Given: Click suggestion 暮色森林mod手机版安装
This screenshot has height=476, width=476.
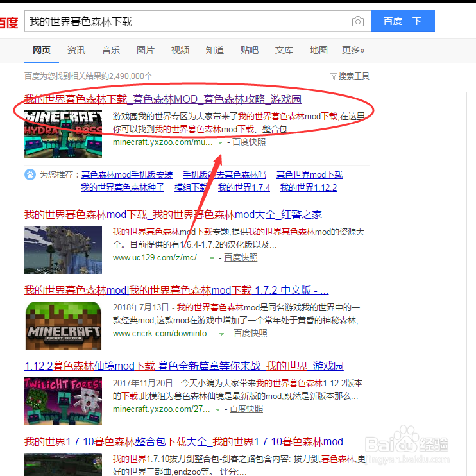Looking at the screenshot, I should point(127,174).
